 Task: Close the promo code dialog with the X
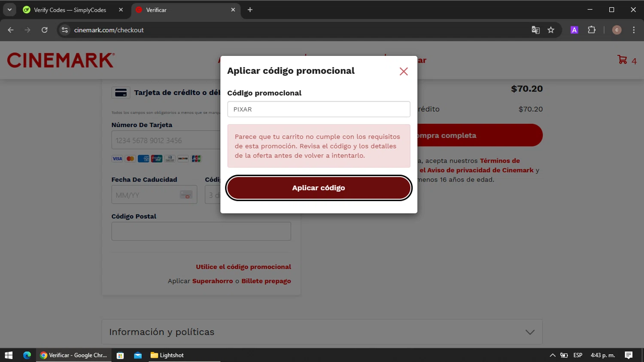[x=404, y=71]
